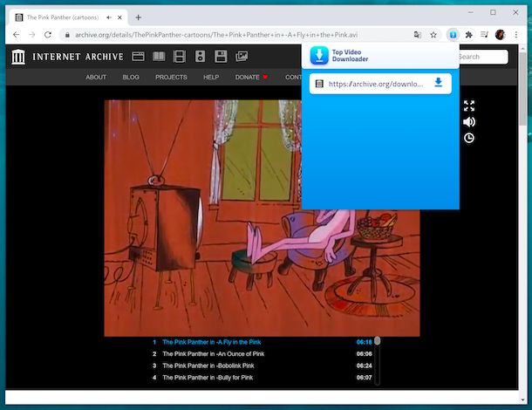Image resolution: width=532 pixels, height=410 pixels.
Task: Click the 06:07 duration text
Action: (x=364, y=378)
